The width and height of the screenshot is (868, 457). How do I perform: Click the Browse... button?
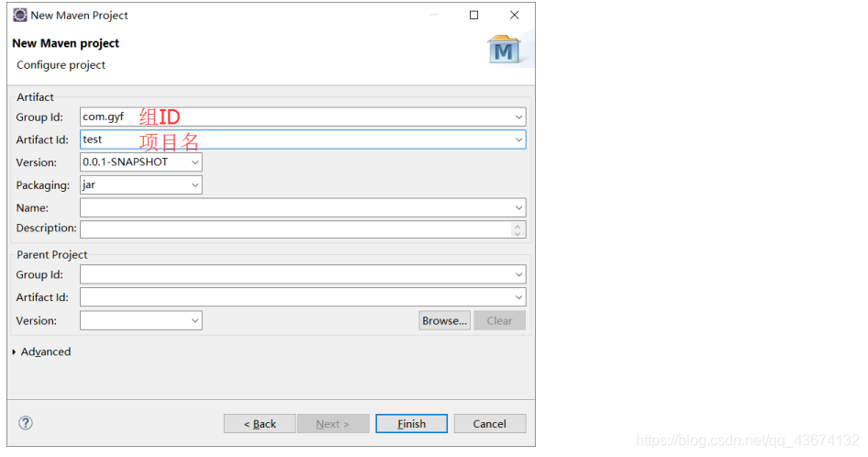[444, 321]
